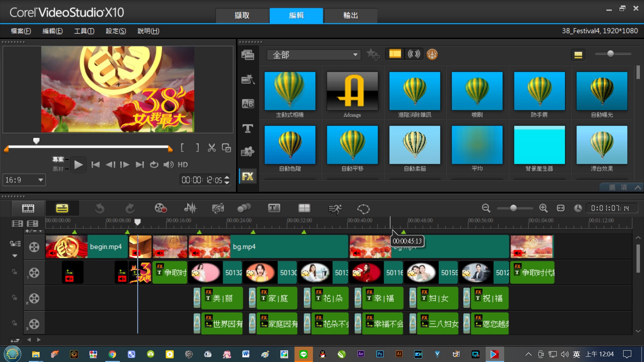
Task: Select the 背景產生器 filter thumbnail
Action: (x=539, y=145)
